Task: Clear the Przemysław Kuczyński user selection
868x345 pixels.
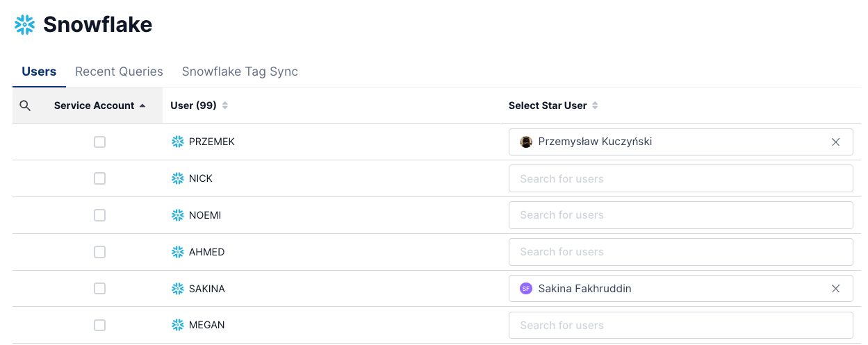Action: coord(835,142)
